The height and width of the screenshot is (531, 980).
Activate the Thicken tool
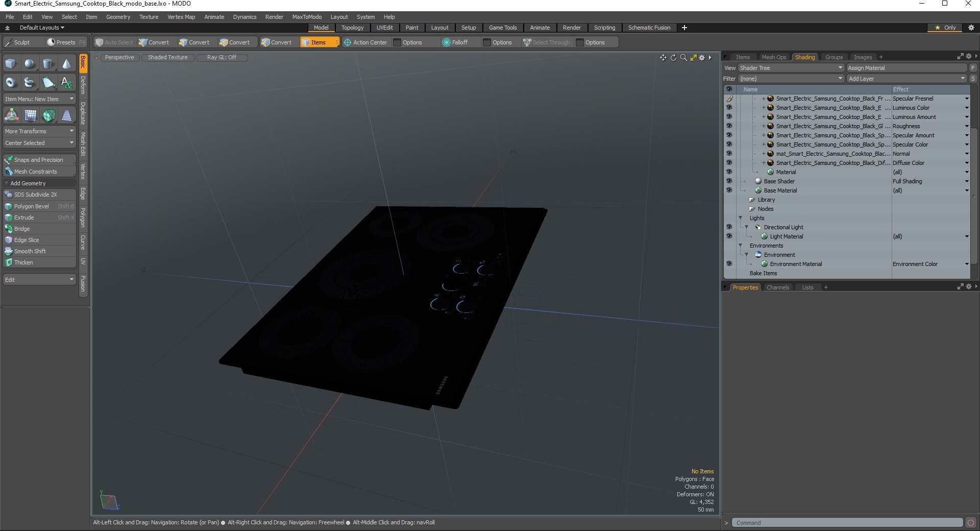pyautogui.click(x=39, y=262)
